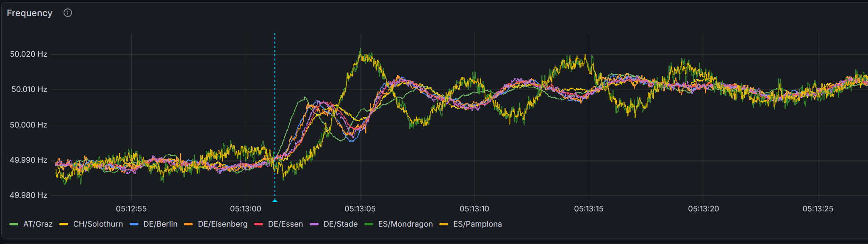Click the 05:13:05 time axis label
The image size is (868, 244).
tap(360, 209)
